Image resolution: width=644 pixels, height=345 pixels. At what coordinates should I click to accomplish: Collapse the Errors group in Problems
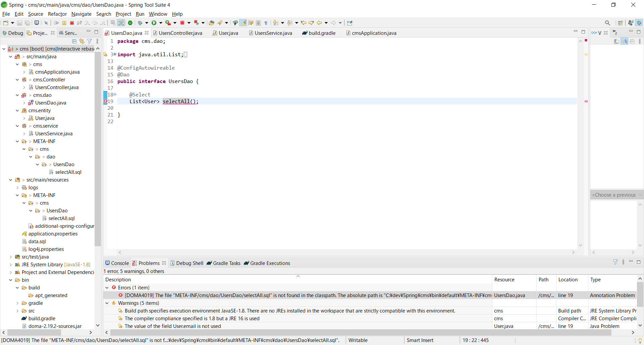107,288
